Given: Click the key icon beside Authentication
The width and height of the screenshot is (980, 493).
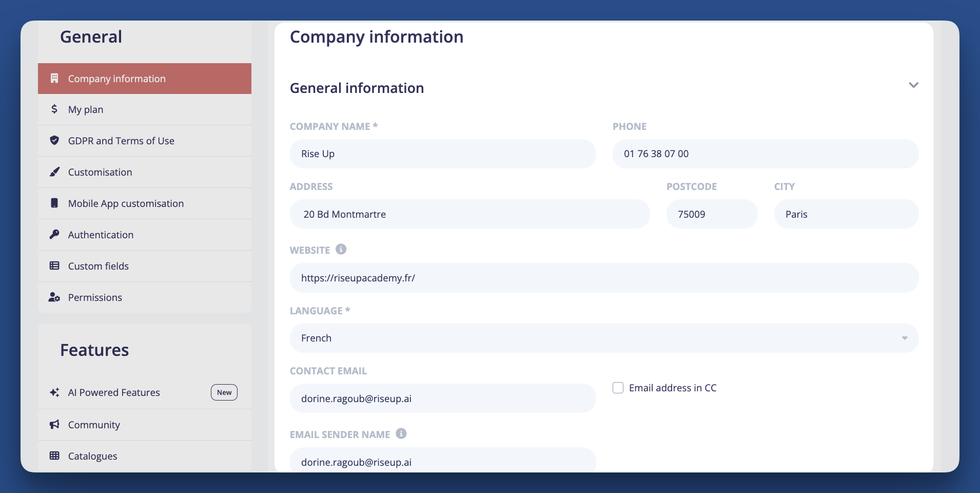Looking at the screenshot, I should pyautogui.click(x=54, y=234).
